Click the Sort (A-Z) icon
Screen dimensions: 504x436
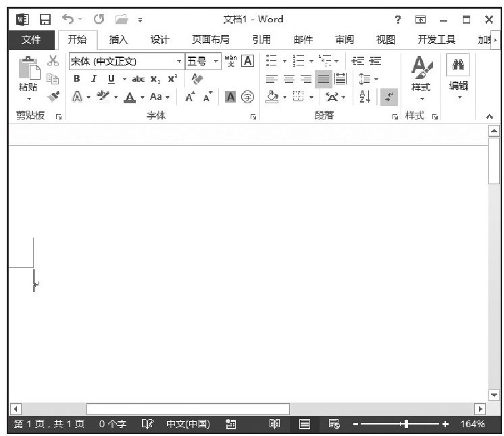pos(364,97)
